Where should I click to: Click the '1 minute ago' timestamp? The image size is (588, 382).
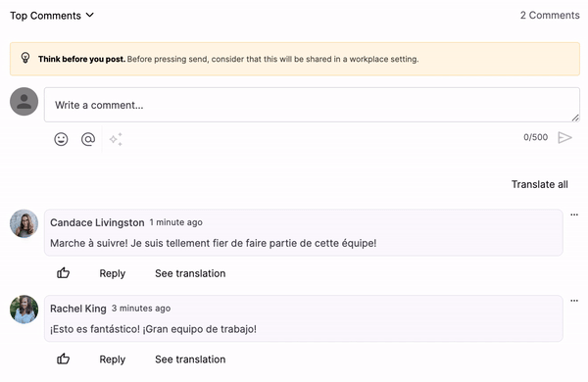(x=175, y=222)
